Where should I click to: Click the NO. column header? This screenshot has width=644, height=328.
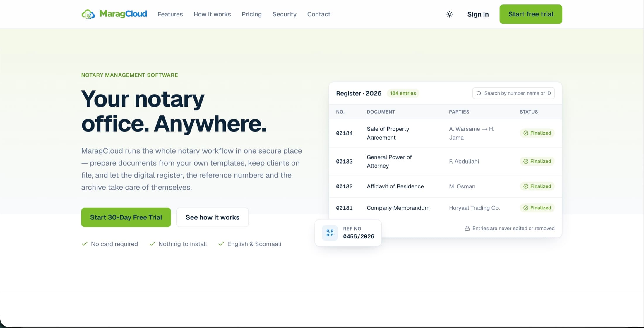tap(340, 112)
